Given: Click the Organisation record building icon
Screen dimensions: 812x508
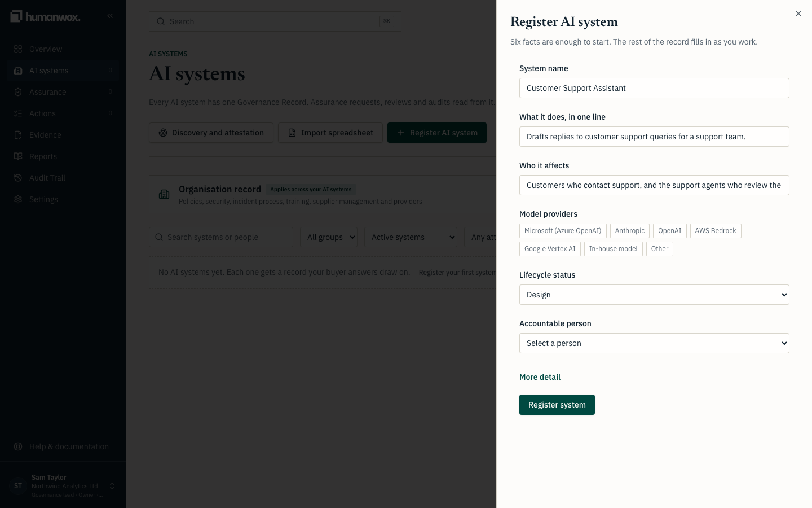Looking at the screenshot, I should pyautogui.click(x=164, y=194).
